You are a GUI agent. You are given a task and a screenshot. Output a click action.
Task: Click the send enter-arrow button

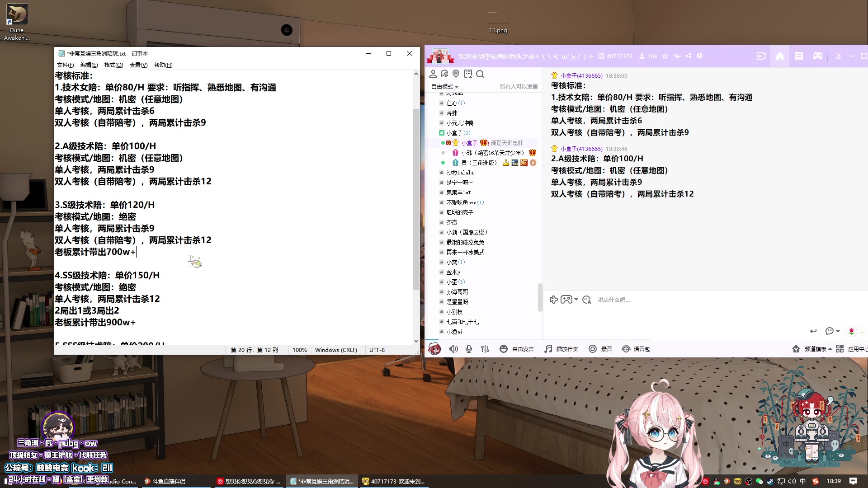[x=813, y=331]
